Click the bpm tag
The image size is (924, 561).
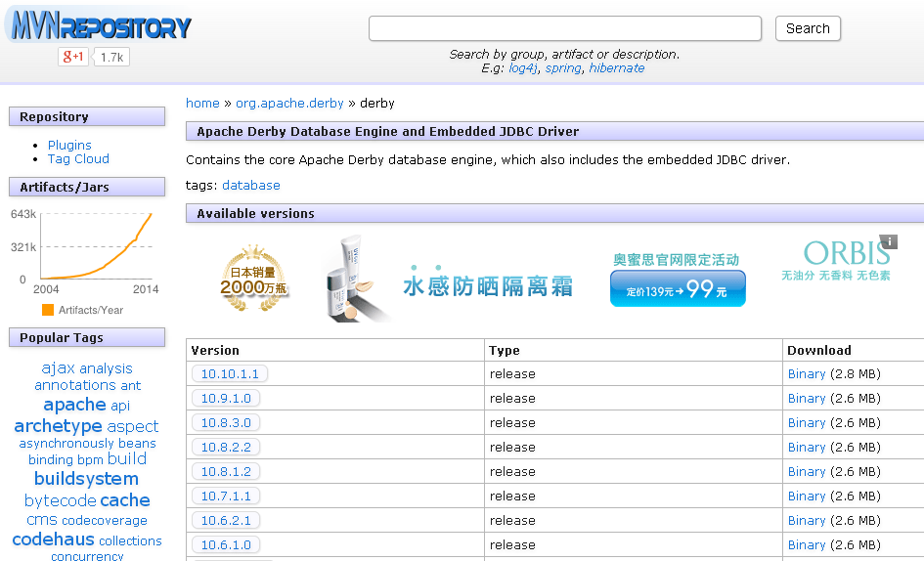[90, 459]
